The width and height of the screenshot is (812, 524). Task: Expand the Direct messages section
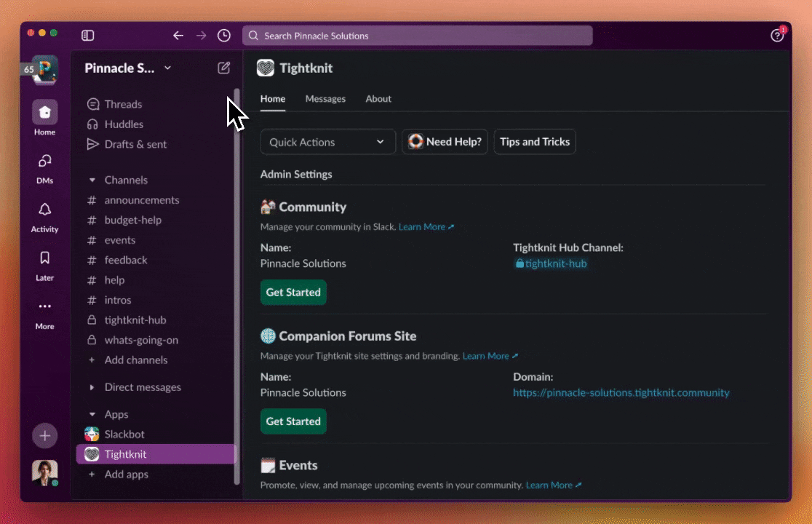point(92,387)
